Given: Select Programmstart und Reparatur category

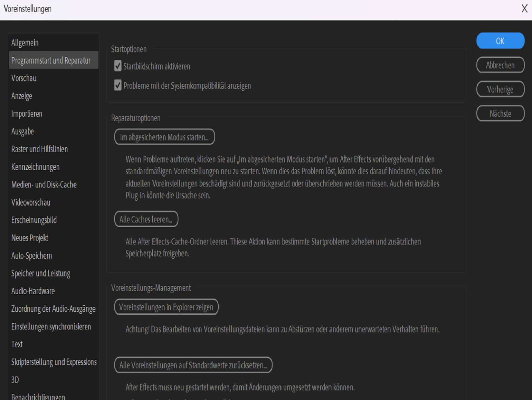Looking at the screenshot, I should [x=54, y=60].
